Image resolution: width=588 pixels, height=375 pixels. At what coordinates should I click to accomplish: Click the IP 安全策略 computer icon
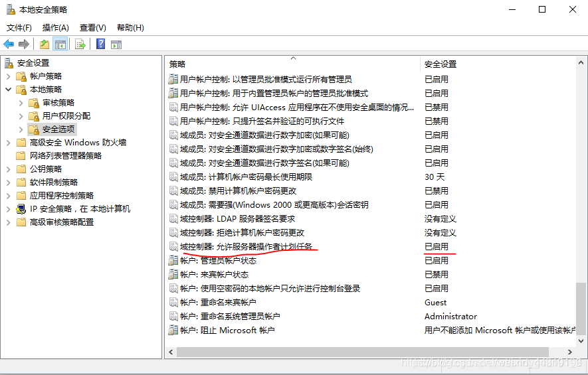(x=21, y=209)
